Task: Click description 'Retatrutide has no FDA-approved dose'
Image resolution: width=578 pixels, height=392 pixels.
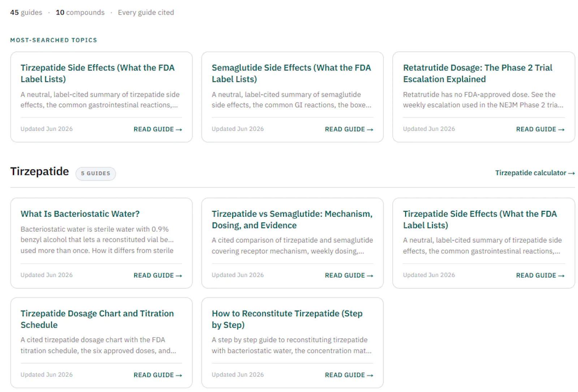Action: [x=483, y=100]
